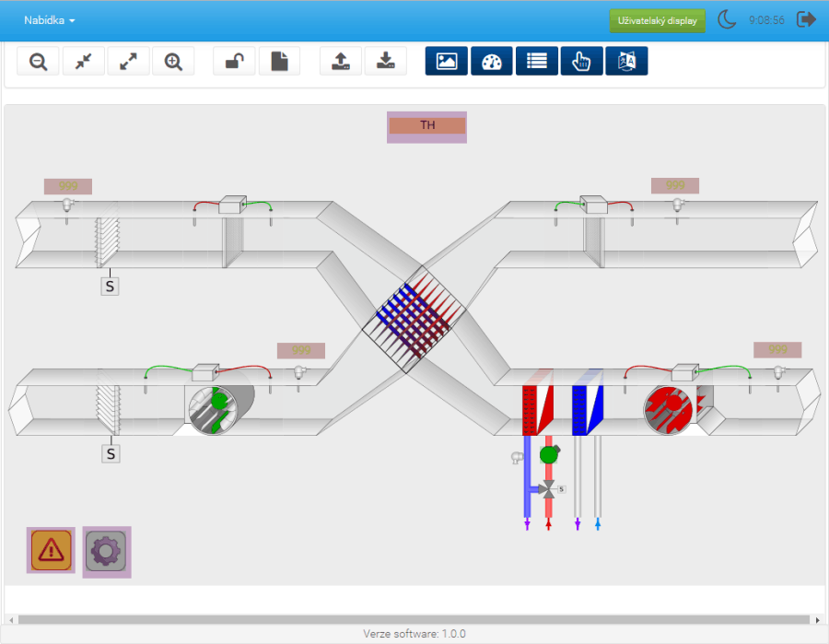Click the cross-flow heat recovery exchanger
Image resolution: width=829 pixels, height=644 pixels.
point(414,320)
